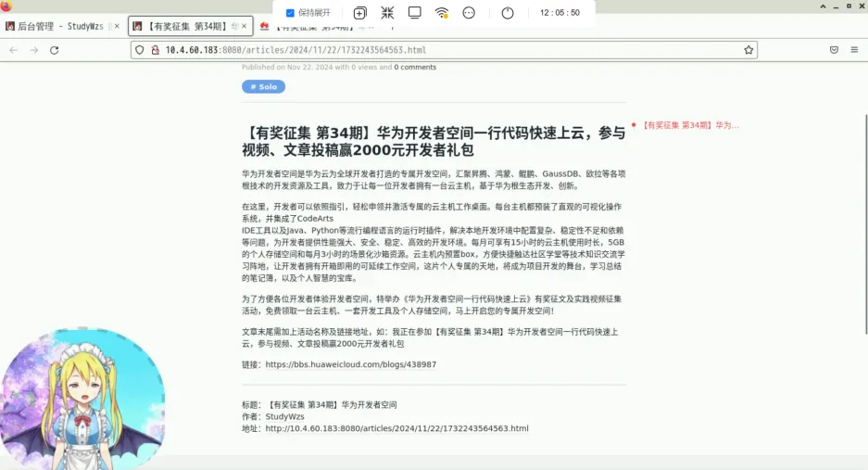Click the Wi-Fi network status icon
The width and height of the screenshot is (868, 470).
coord(442,13)
